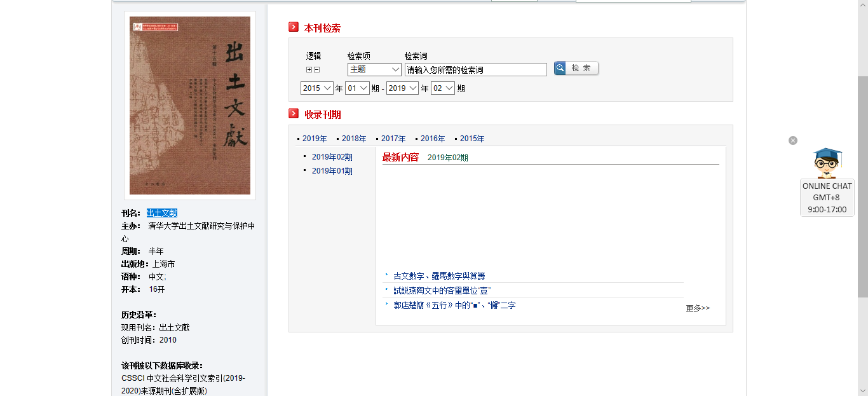
Task: Select the 2018年 year tab
Action: [354, 139]
